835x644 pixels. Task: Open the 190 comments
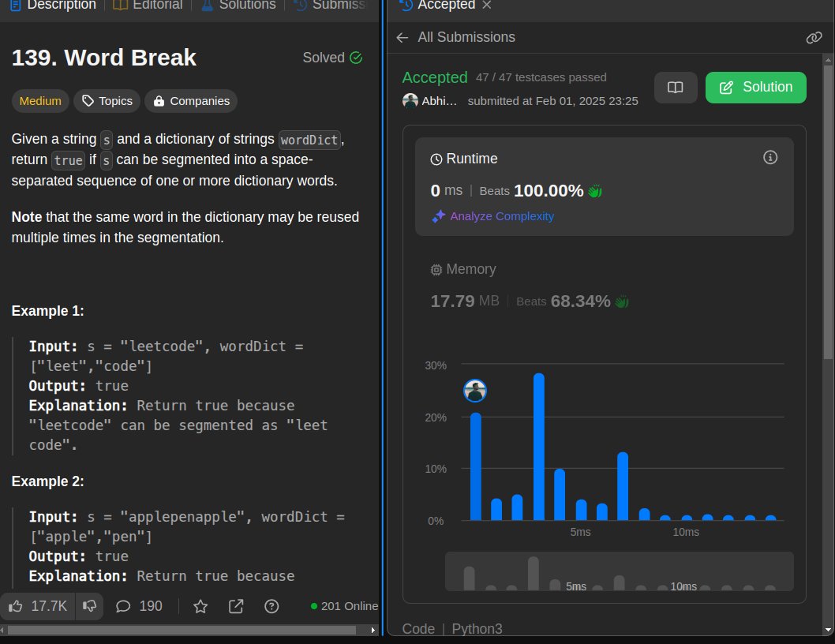click(x=139, y=606)
